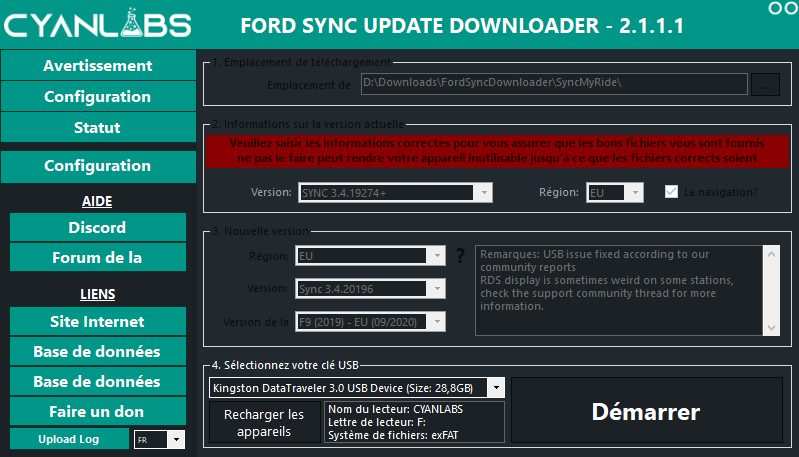This screenshot has height=457, width=799.
Task: Click the download location path field
Action: (554, 84)
